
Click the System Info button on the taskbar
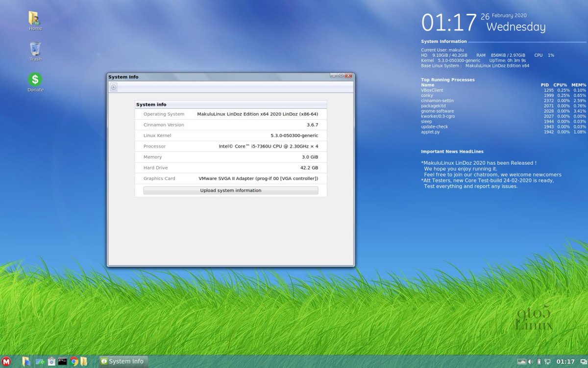(122, 361)
